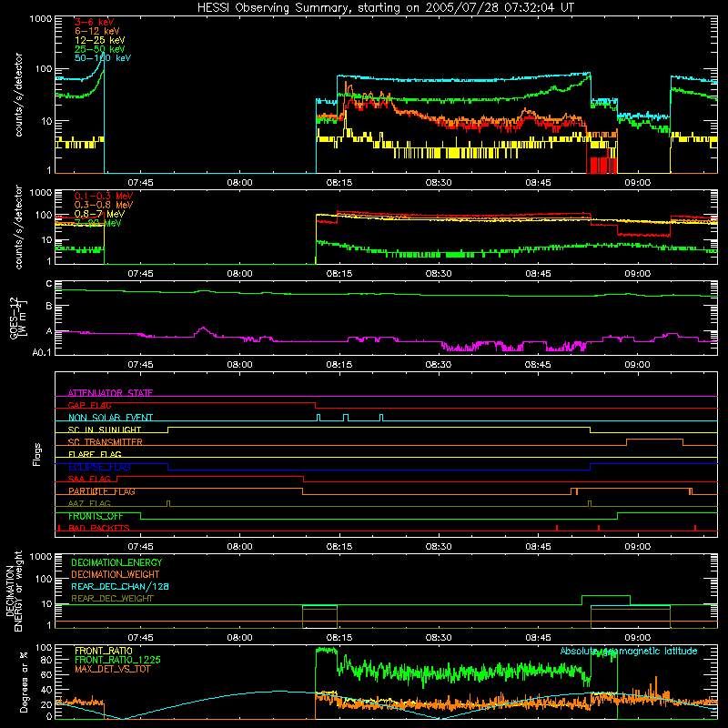728x728 pixels.
Task: Click the B flux class tick label
Action: click(x=49, y=306)
